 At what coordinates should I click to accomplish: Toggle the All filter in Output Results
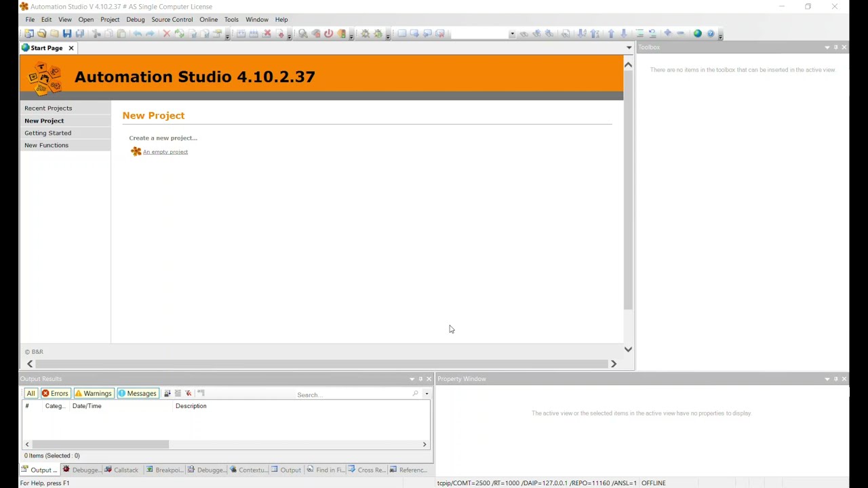click(x=31, y=393)
